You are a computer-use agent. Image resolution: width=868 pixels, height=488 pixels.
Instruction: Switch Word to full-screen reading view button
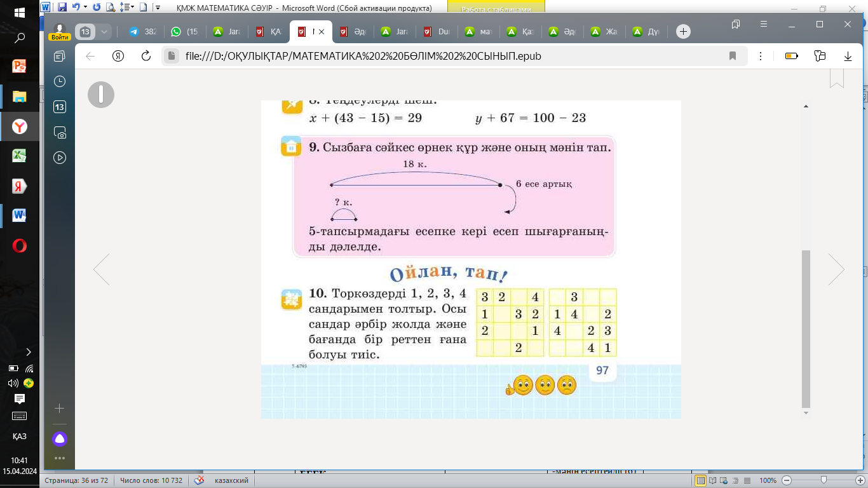tap(712, 480)
